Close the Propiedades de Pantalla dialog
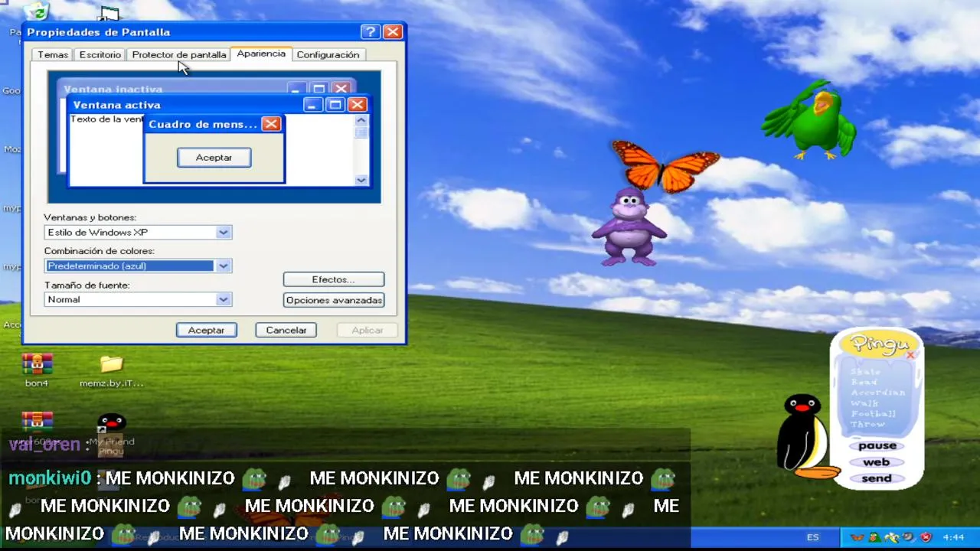The height and width of the screenshot is (551, 980). [x=392, y=31]
